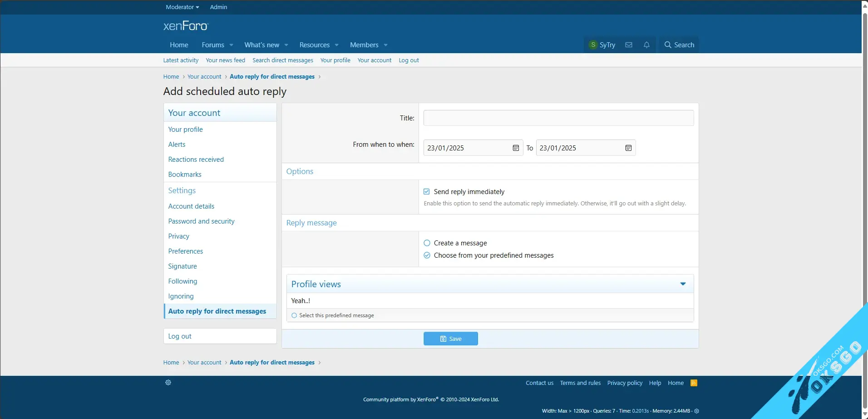Open the Contact us footer link
The width and height of the screenshot is (868, 419).
[x=539, y=383]
